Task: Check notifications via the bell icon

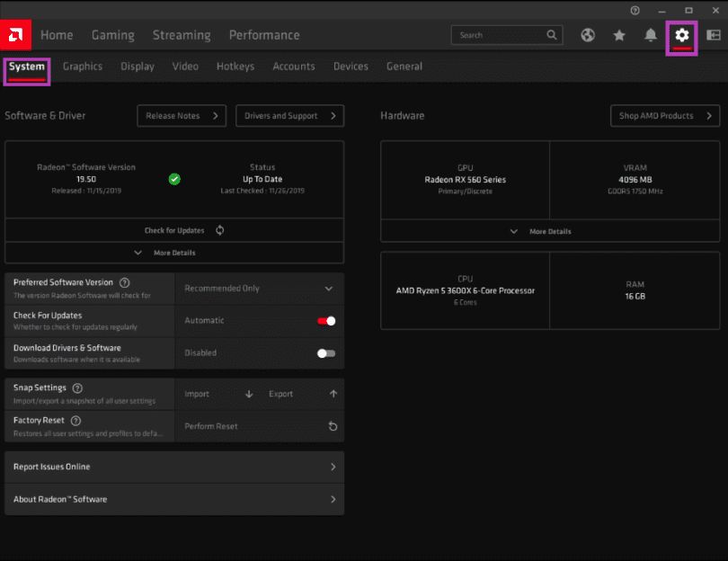Action: pyautogui.click(x=650, y=35)
